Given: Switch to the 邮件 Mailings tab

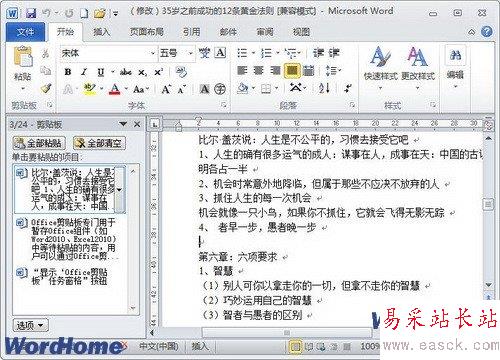Looking at the screenshot, I should tap(228, 32).
